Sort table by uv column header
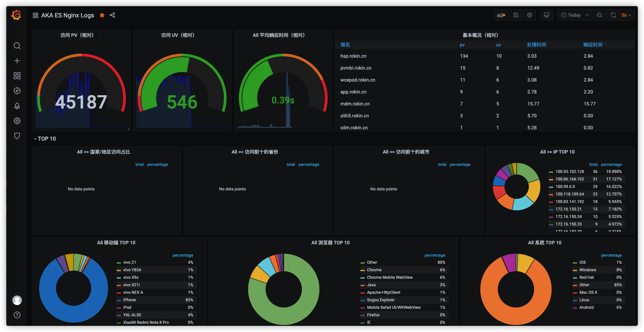 [498, 45]
